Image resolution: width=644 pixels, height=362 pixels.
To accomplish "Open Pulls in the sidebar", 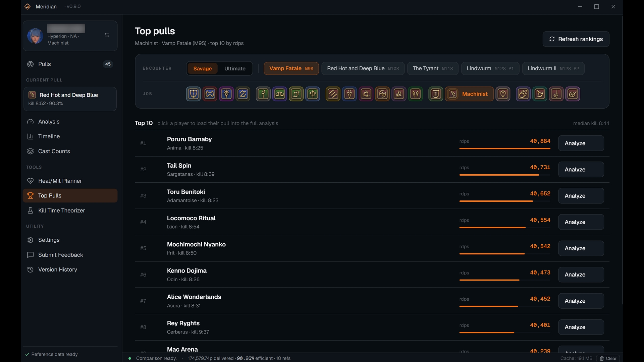I will pos(70,64).
